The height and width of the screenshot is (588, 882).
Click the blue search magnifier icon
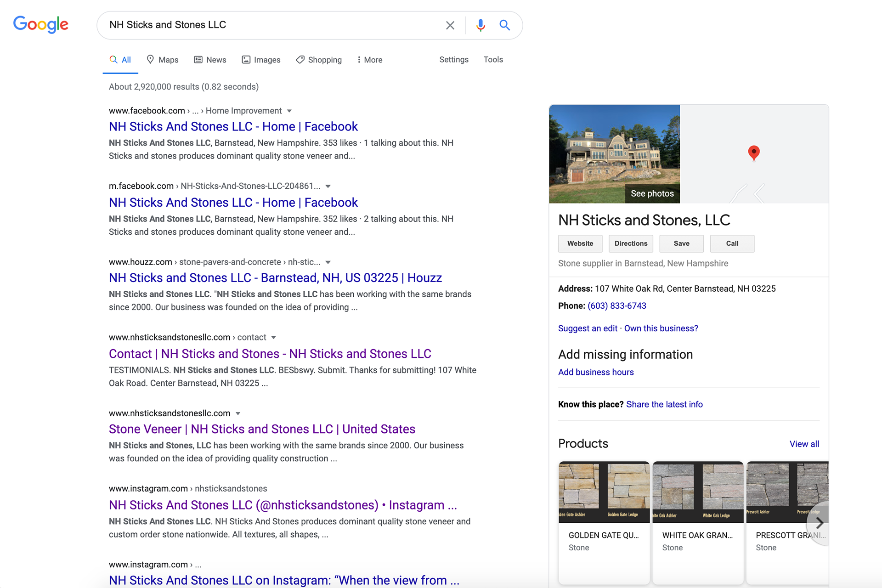[504, 25]
